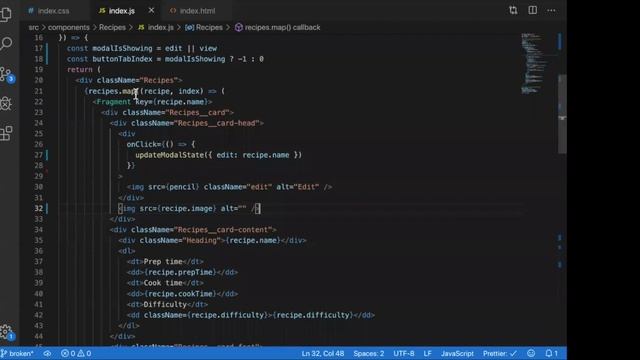Click 'Fragment' tag on line 22
Image resolution: width=640 pixels, height=360 pixels.
click(113, 102)
